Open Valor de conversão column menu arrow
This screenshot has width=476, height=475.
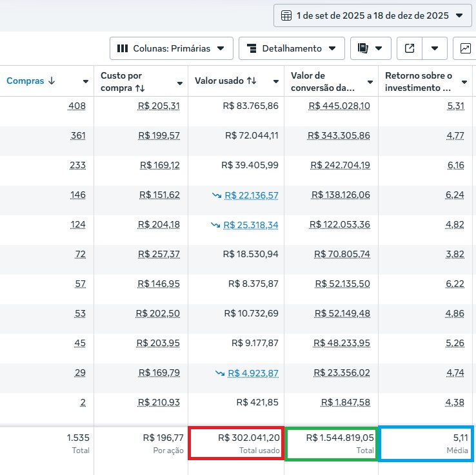(370, 82)
